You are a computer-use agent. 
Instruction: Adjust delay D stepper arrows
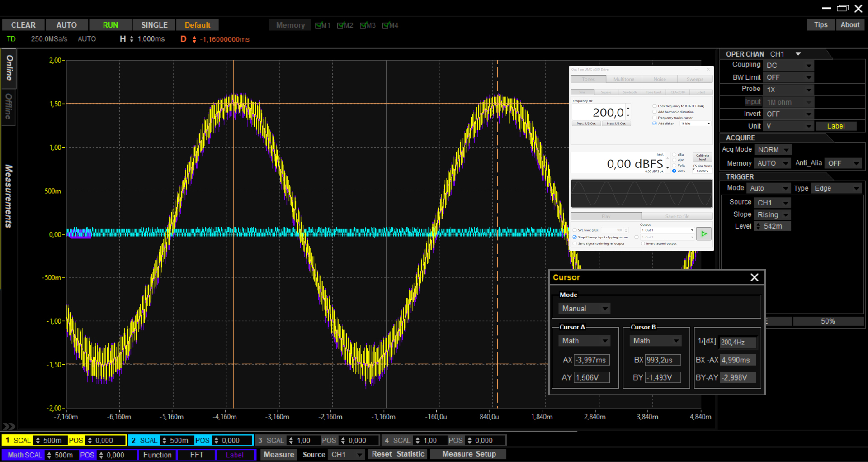click(194, 39)
